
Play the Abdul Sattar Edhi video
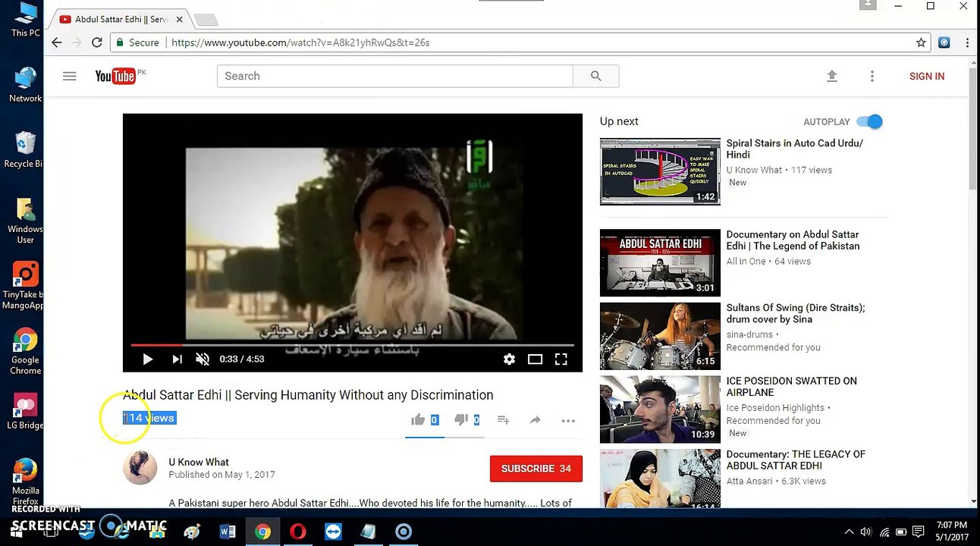tap(147, 359)
